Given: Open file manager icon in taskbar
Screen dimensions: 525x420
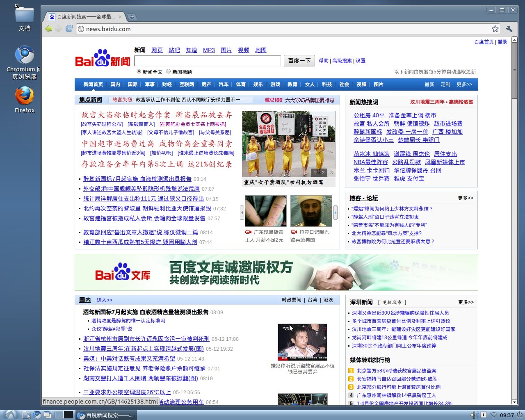Looking at the screenshot, I should pyautogui.click(x=26, y=415).
